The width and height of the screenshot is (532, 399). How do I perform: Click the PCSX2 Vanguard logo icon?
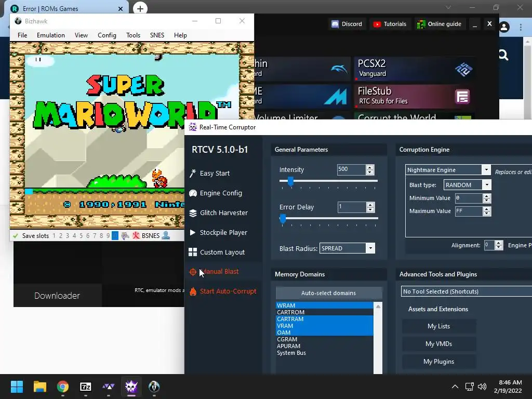coord(463,70)
